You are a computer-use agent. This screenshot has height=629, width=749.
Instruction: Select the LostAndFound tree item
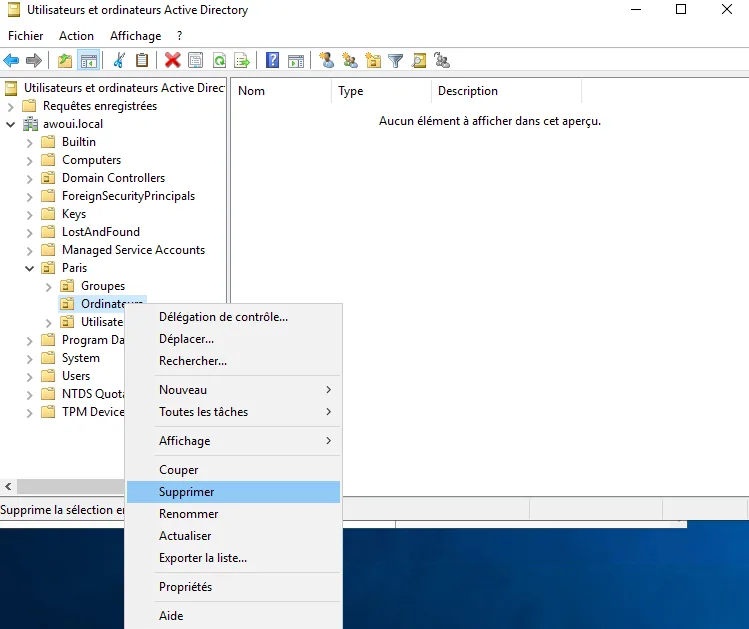coord(101,232)
